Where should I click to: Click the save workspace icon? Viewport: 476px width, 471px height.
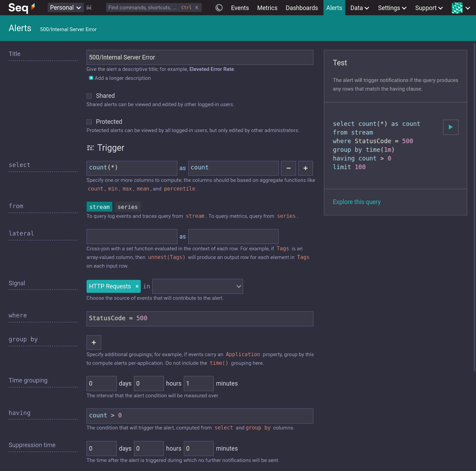89,8
